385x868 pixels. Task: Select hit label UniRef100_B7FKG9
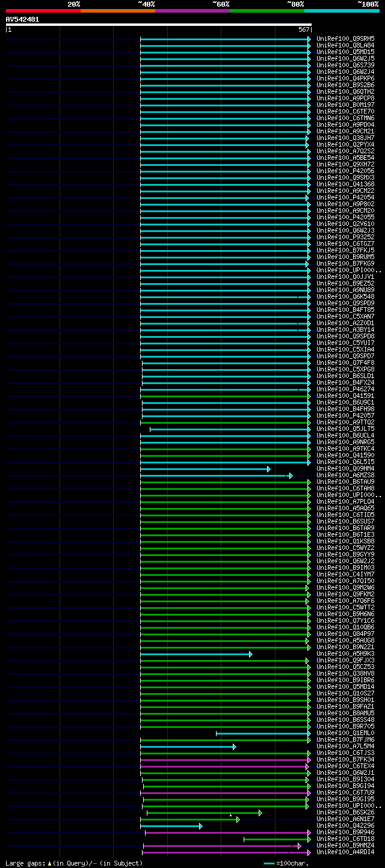pyautogui.click(x=345, y=263)
